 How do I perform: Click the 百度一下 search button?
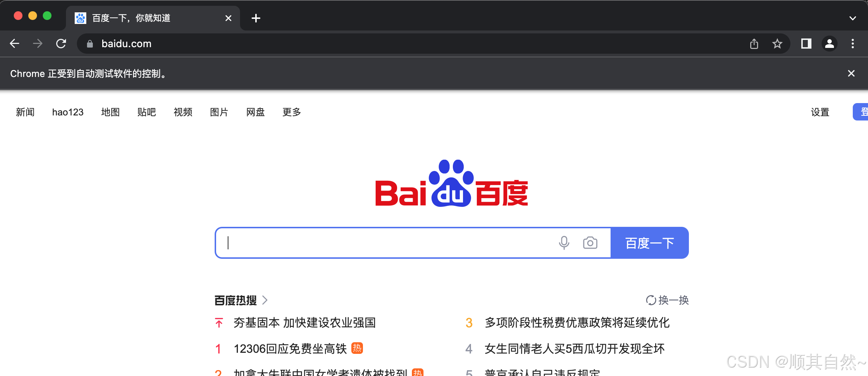[x=650, y=243]
